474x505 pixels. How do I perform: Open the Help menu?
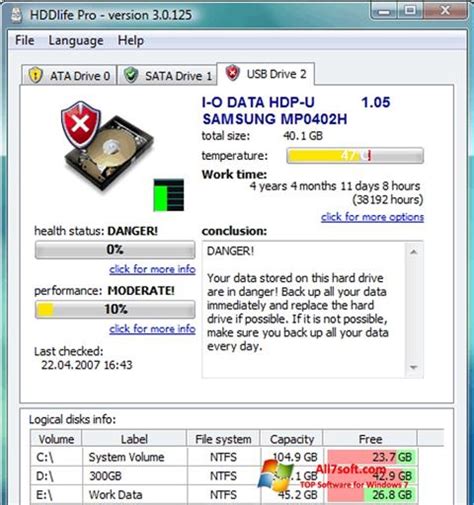(x=131, y=41)
